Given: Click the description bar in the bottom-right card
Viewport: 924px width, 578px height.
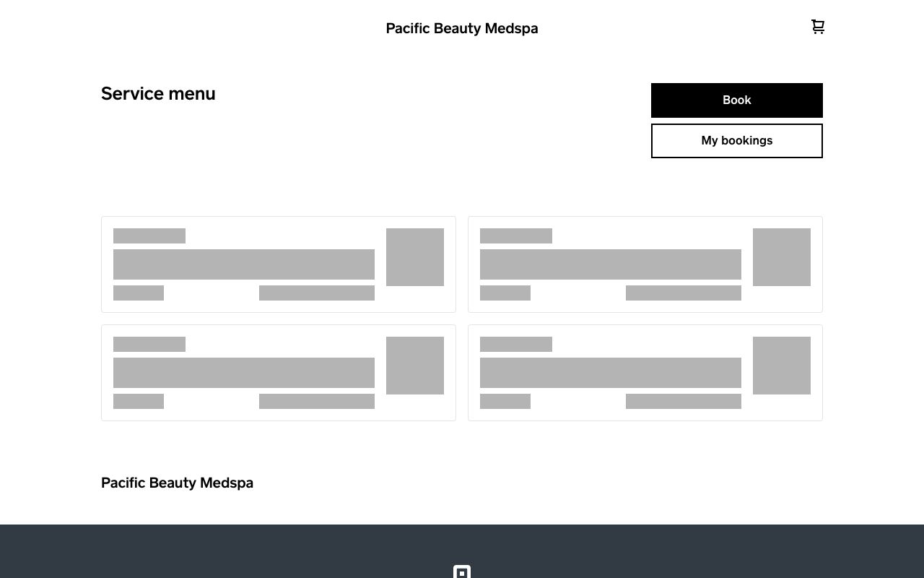Looking at the screenshot, I should click(x=611, y=372).
